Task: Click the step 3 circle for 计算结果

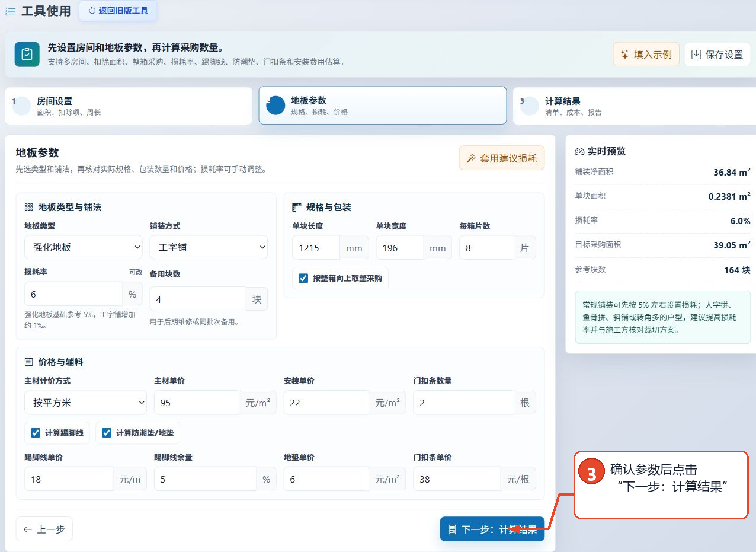Action: [x=530, y=106]
